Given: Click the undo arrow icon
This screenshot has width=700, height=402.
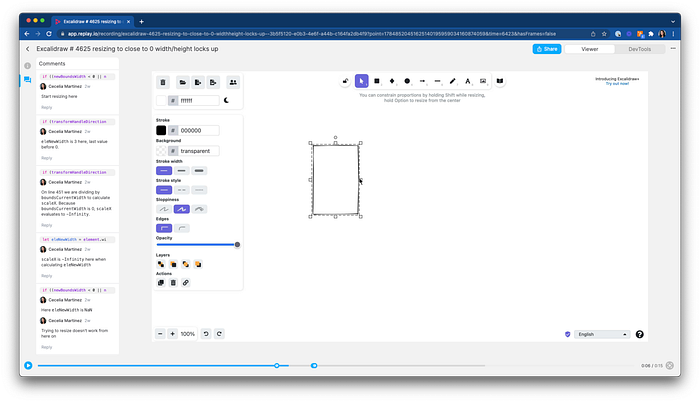Looking at the screenshot, I should pos(206,334).
